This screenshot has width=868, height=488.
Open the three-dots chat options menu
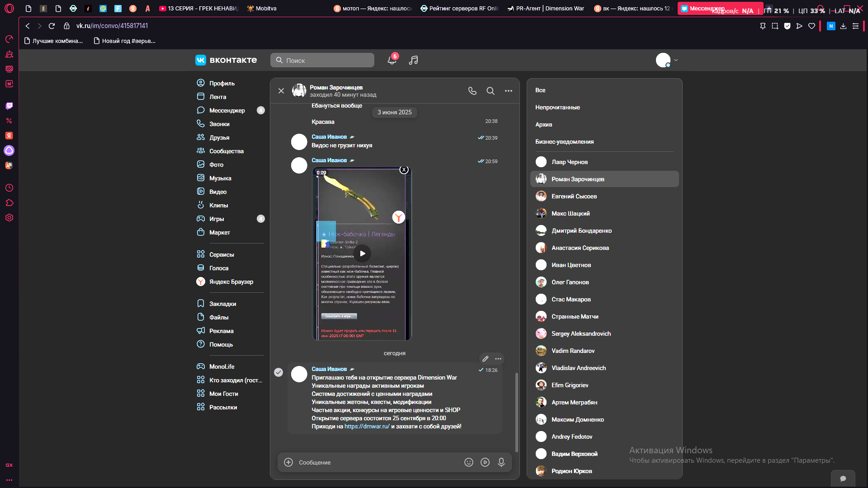click(x=509, y=91)
